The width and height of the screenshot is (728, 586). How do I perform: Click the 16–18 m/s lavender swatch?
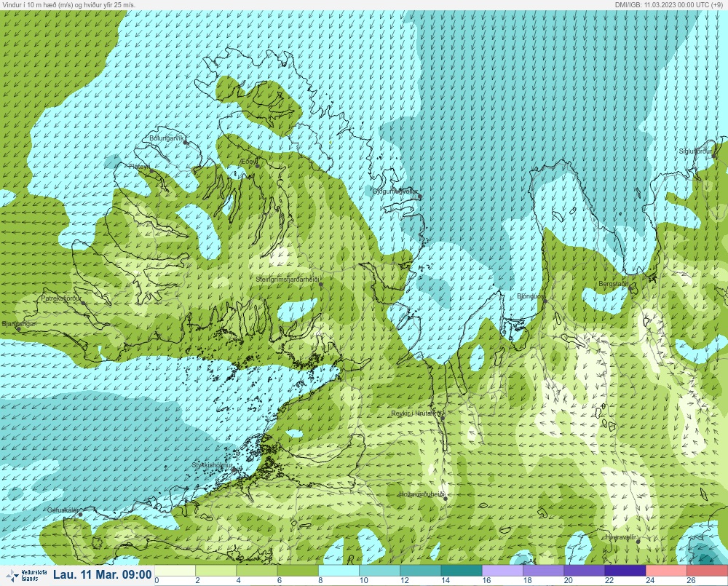coord(503,571)
